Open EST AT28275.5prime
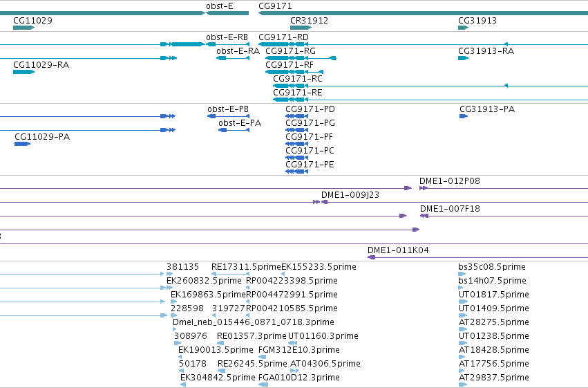 [494, 322]
